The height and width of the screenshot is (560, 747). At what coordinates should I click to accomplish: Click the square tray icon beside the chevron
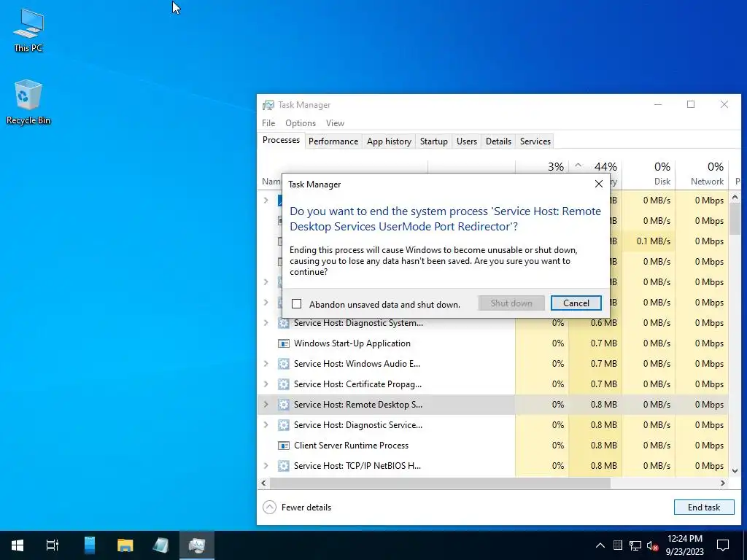pos(618,545)
